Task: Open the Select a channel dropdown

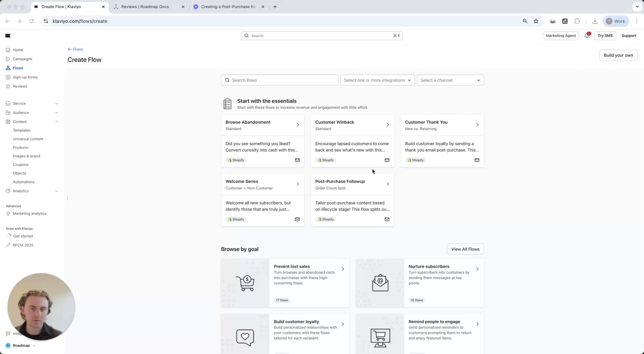Action: pos(450,80)
